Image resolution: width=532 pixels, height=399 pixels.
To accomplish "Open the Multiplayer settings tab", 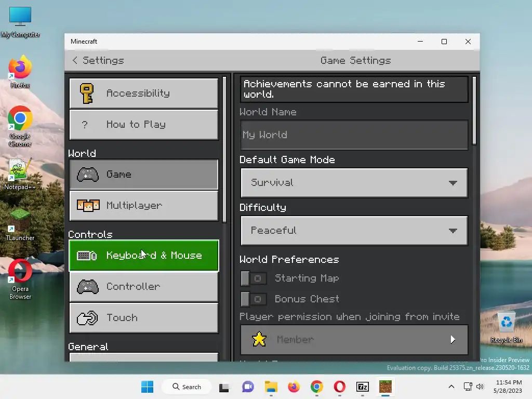I will click(144, 206).
